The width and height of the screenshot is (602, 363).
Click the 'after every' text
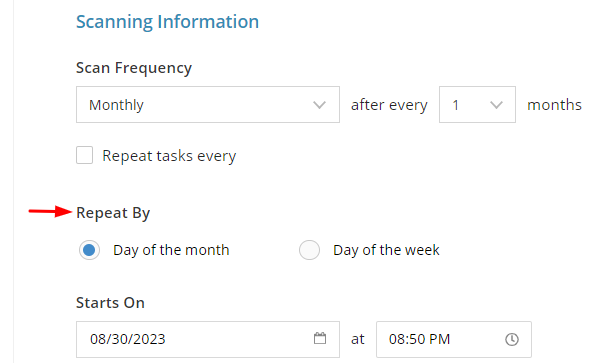pos(389,105)
